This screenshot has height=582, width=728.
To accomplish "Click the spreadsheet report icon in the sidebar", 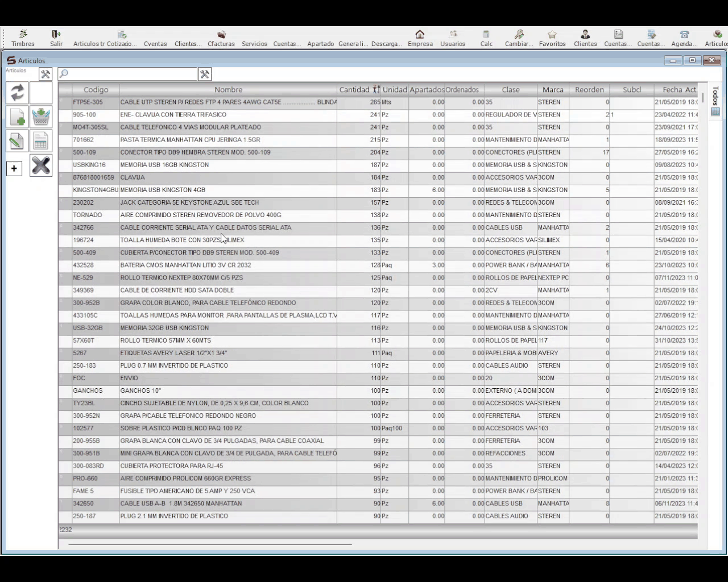I will click(x=41, y=141).
